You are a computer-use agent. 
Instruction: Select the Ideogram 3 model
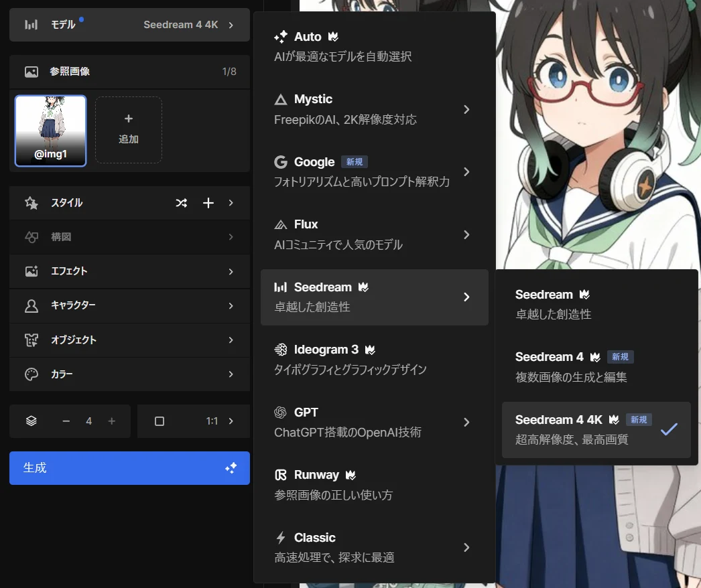[374, 359]
